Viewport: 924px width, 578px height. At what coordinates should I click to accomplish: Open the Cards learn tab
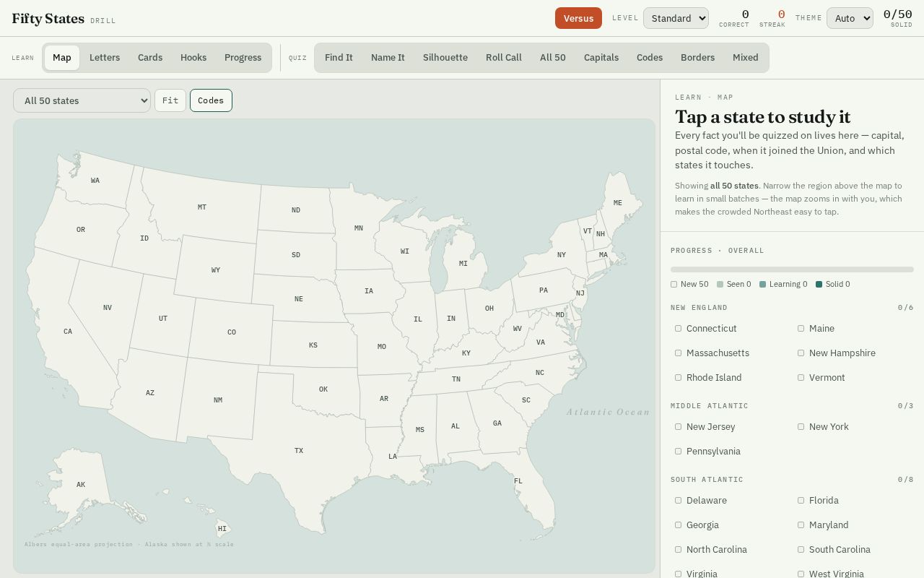150,58
